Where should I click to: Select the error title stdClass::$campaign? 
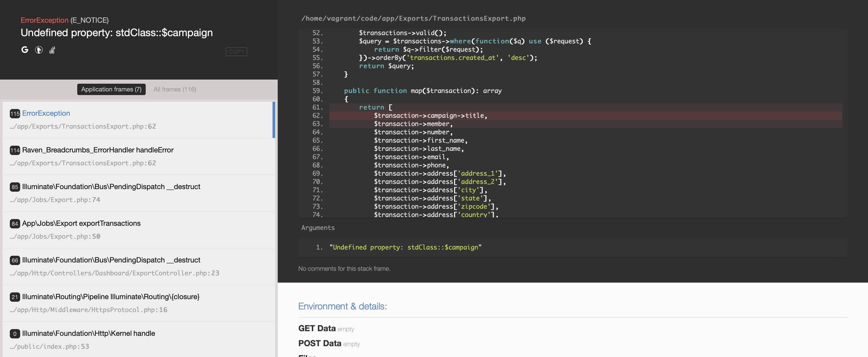point(117,32)
